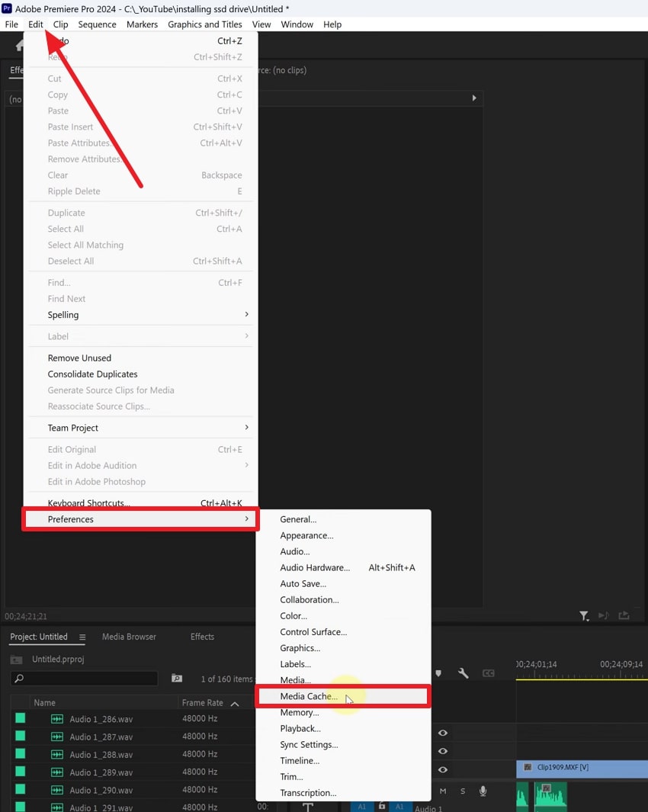The height and width of the screenshot is (812, 648).
Task: Click the project search field
Action: [x=85, y=678]
